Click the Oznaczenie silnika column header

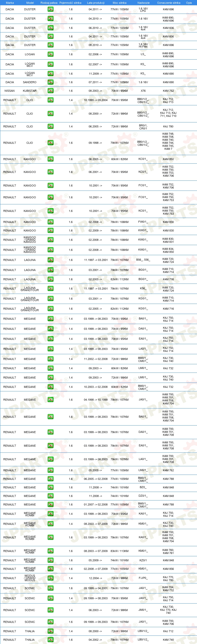point(169,3)
